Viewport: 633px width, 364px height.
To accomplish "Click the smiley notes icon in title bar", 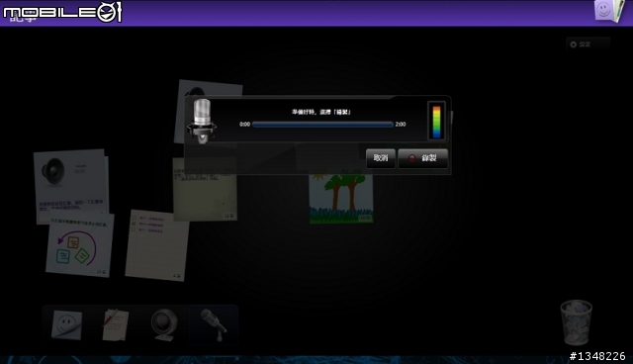I will 609,11.
